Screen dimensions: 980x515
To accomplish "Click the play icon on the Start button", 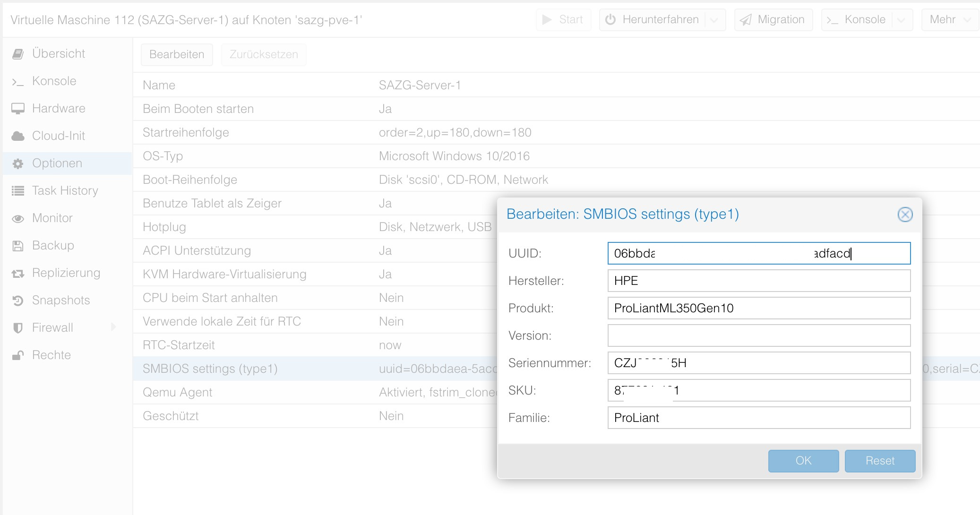I will pos(547,19).
